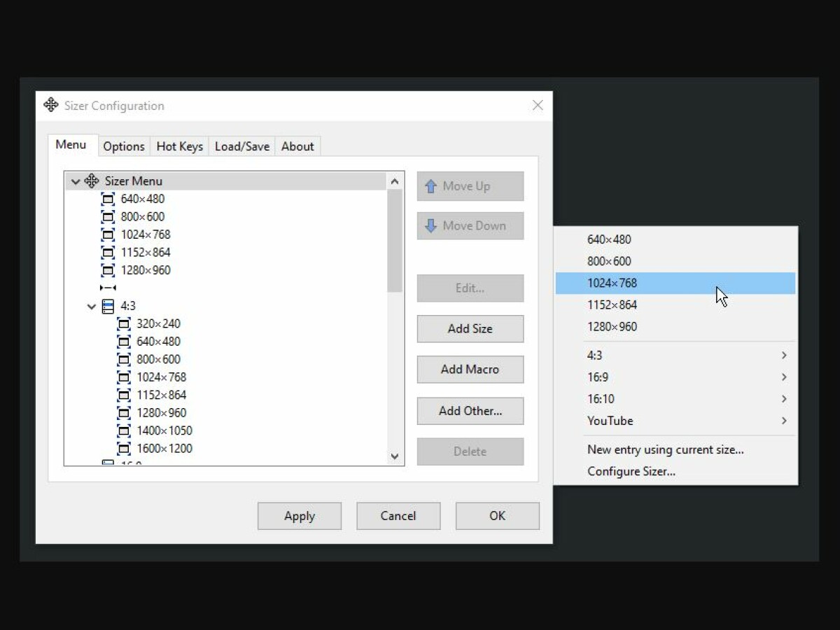
Task: Confirm with the OK button
Action: pyautogui.click(x=498, y=516)
